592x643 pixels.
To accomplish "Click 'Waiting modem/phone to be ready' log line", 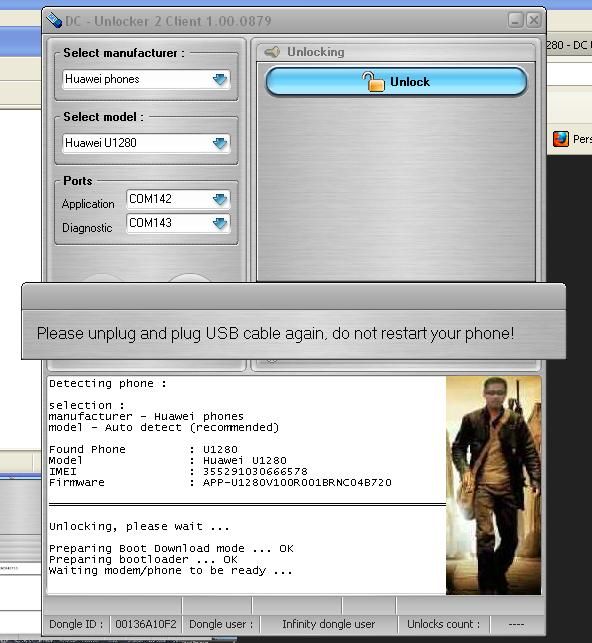I will 170,571.
